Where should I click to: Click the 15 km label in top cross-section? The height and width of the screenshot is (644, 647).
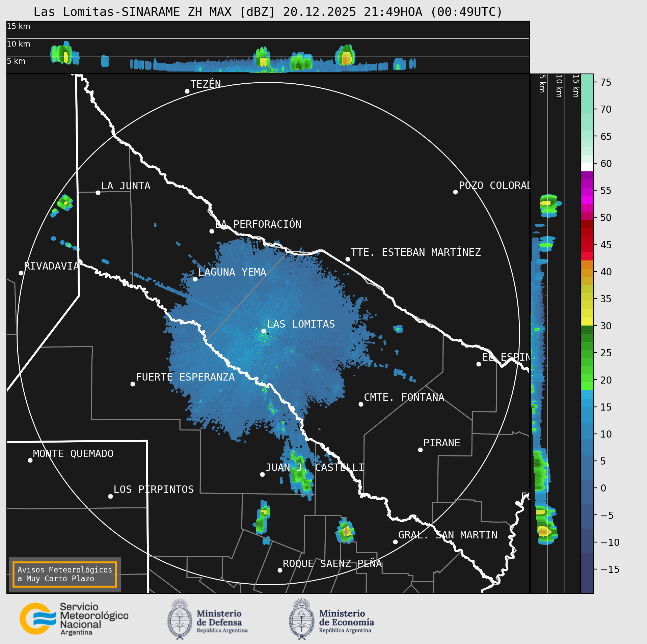click(x=19, y=26)
